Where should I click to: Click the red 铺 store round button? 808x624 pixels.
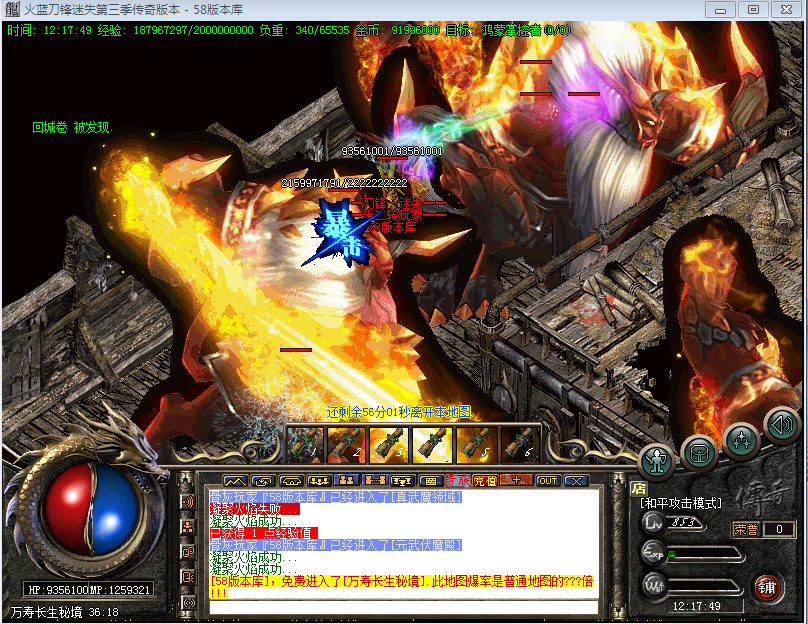pos(766,588)
